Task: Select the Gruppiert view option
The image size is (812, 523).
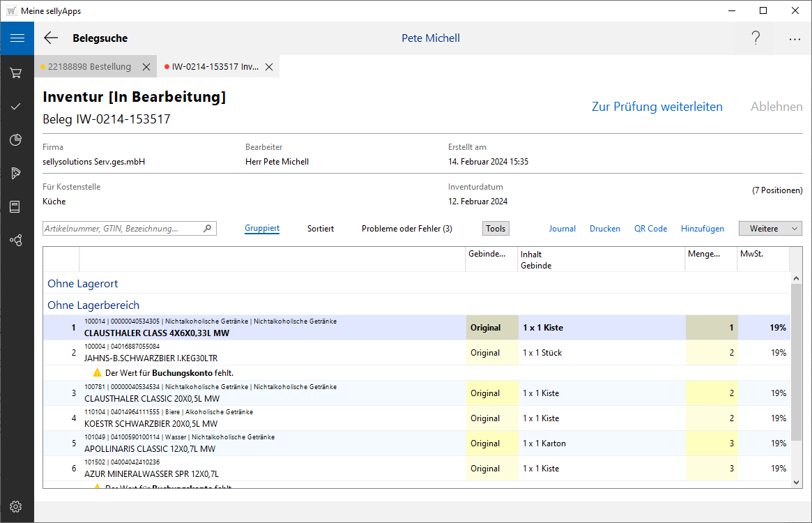Action: pos(262,229)
